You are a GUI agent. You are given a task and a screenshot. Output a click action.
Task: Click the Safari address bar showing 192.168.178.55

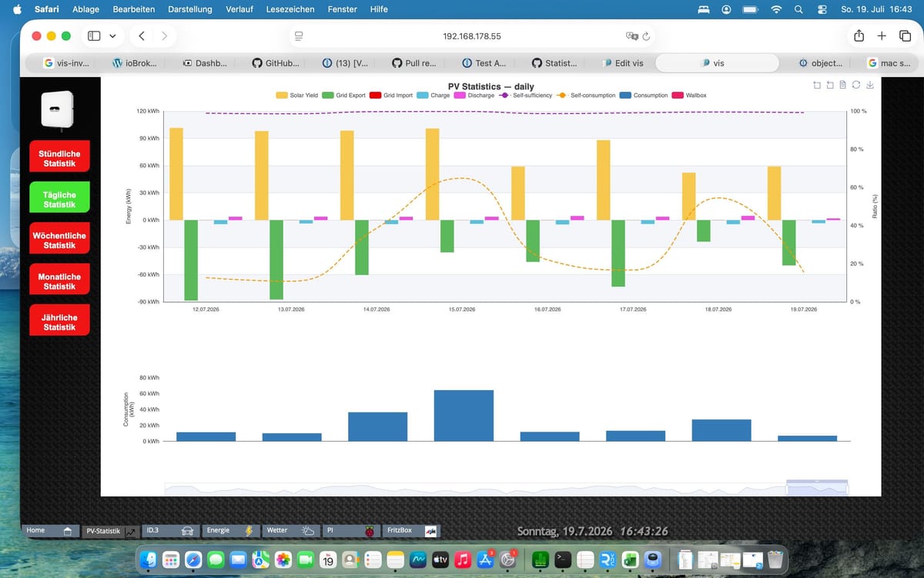472,36
